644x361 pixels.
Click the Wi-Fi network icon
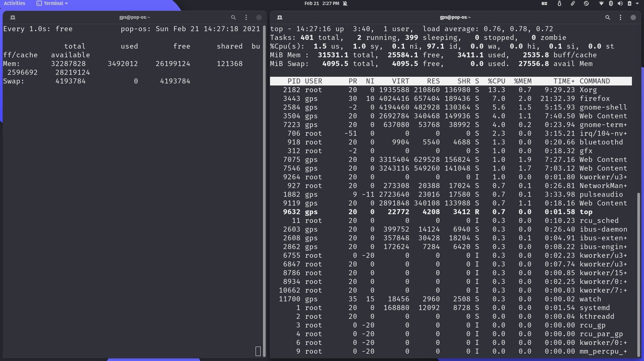tap(601, 4)
